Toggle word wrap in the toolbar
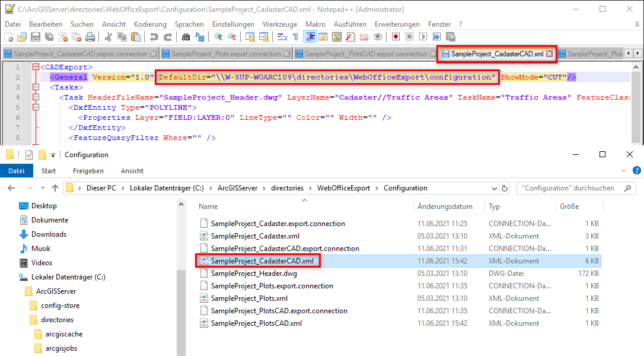Image resolution: width=644 pixels, height=356 pixels. point(280,37)
